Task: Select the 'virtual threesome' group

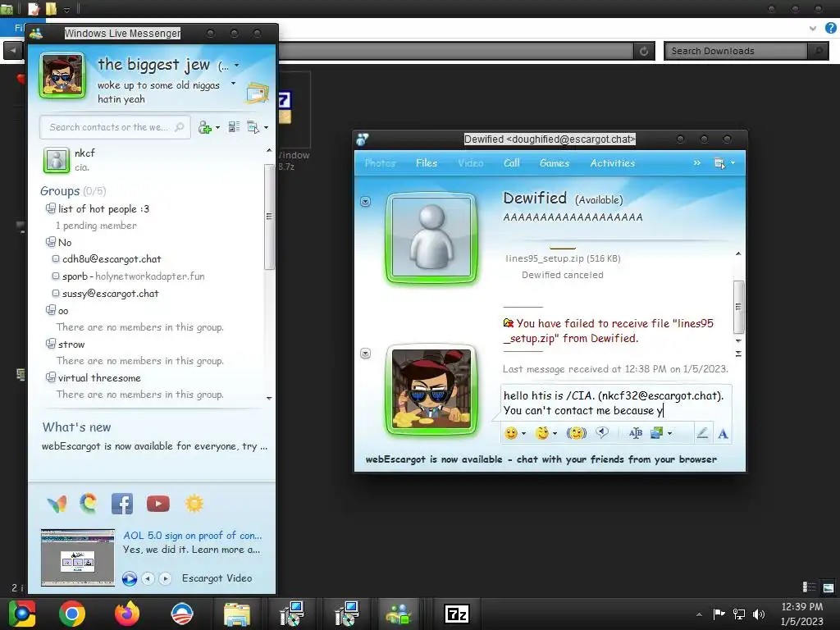Action: point(99,377)
